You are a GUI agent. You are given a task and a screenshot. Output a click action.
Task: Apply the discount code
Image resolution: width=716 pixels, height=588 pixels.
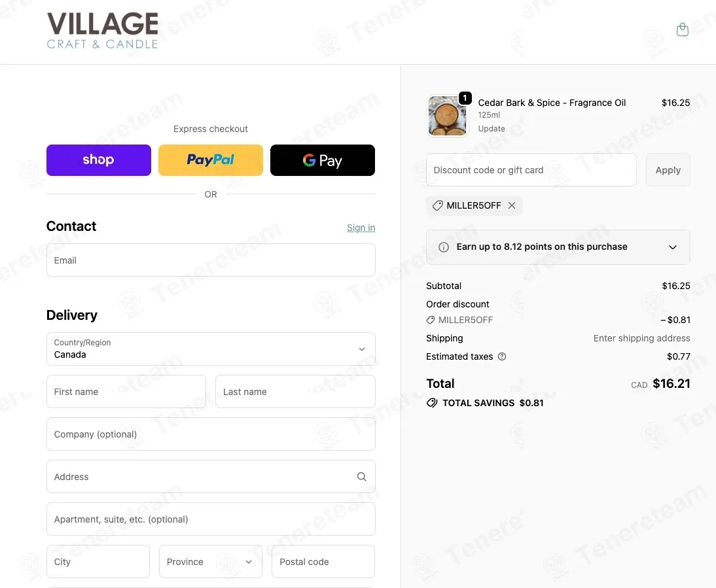[x=668, y=170]
